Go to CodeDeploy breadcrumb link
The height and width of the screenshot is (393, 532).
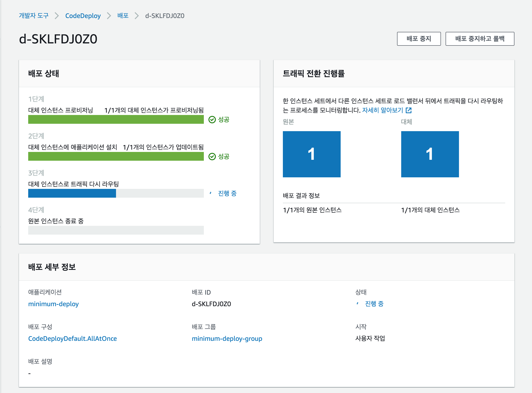pos(83,16)
